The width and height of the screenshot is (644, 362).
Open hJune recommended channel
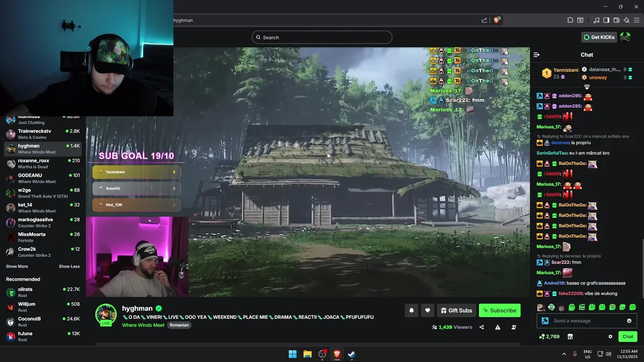point(43,336)
